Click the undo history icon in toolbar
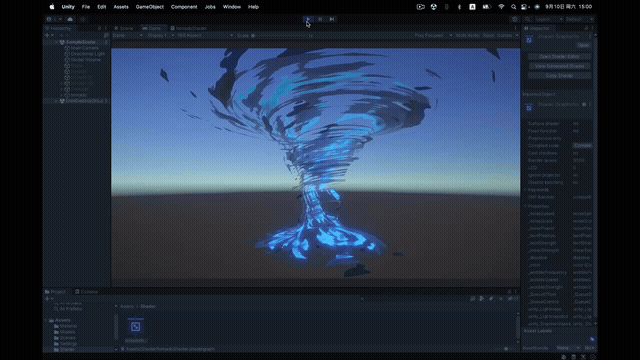 515,19
